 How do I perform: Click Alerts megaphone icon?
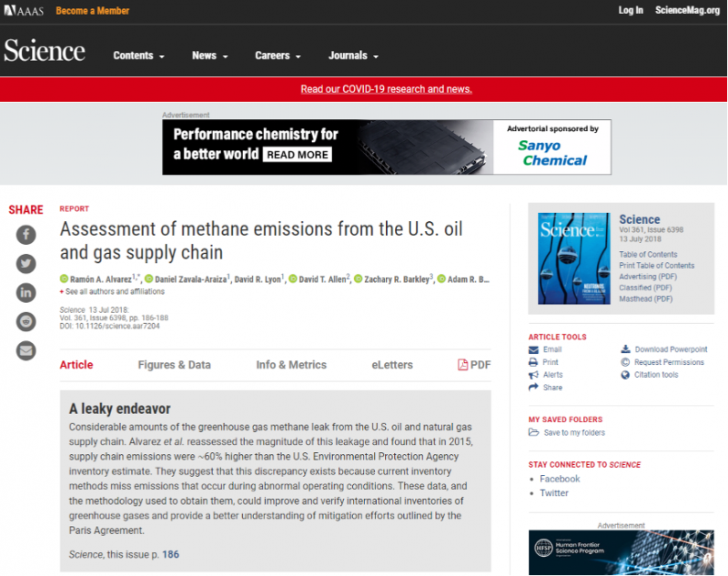(533, 375)
